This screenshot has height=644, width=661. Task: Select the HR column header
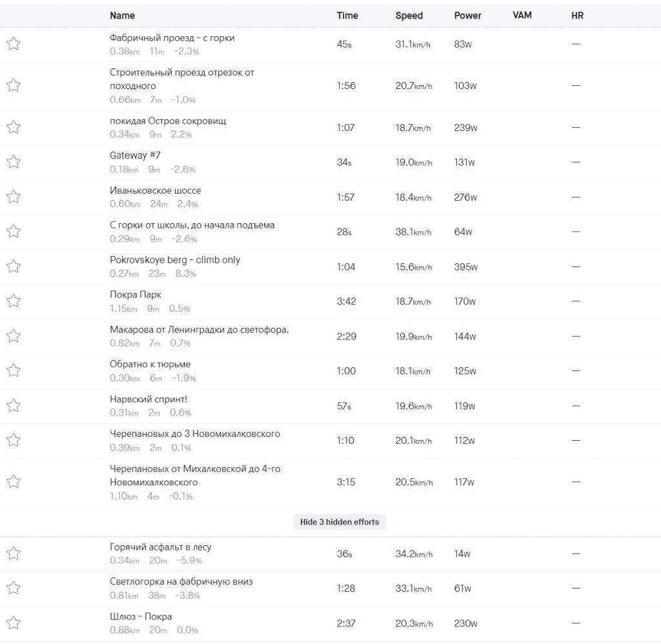point(577,15)
